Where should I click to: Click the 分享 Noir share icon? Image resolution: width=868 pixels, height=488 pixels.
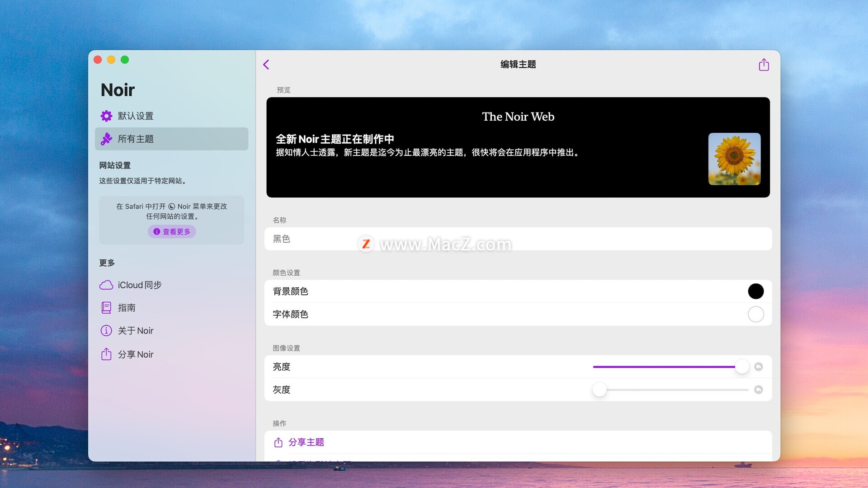(106, 354)
